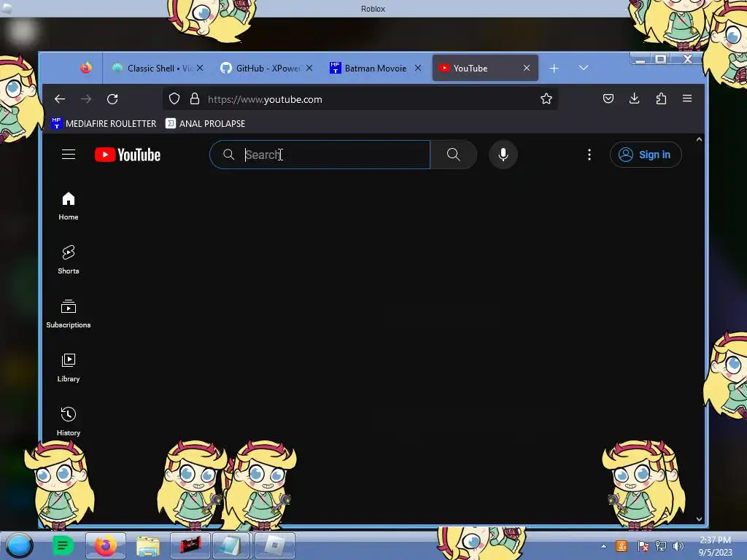Open Firefox application hamburger menu

(687, 98)
